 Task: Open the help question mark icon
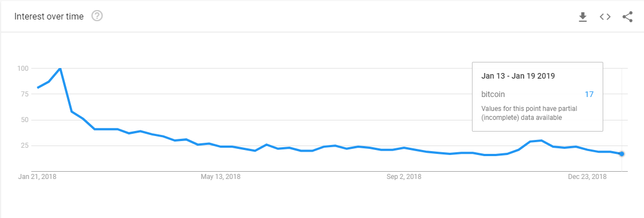pyautogui.click(x=97, y=16)
